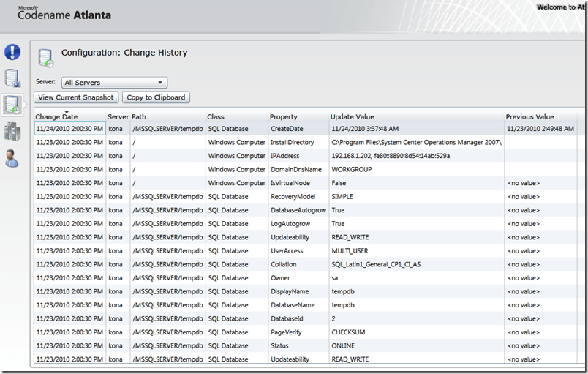Open the Servers sidebar icon
Image resolution: width=588 pixels, height=374 pixels.
click(x=12, y=132)
